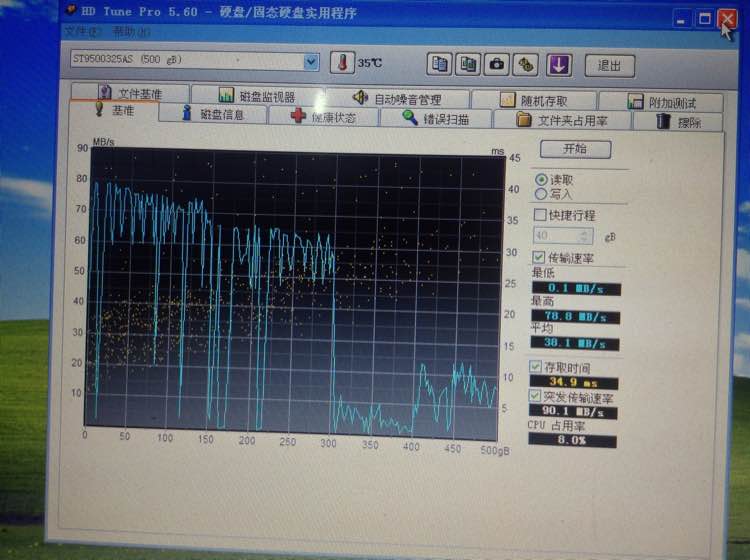Enable the 快捷行程 short stroke checkbox
750x560 pixels.
point(540,215)
